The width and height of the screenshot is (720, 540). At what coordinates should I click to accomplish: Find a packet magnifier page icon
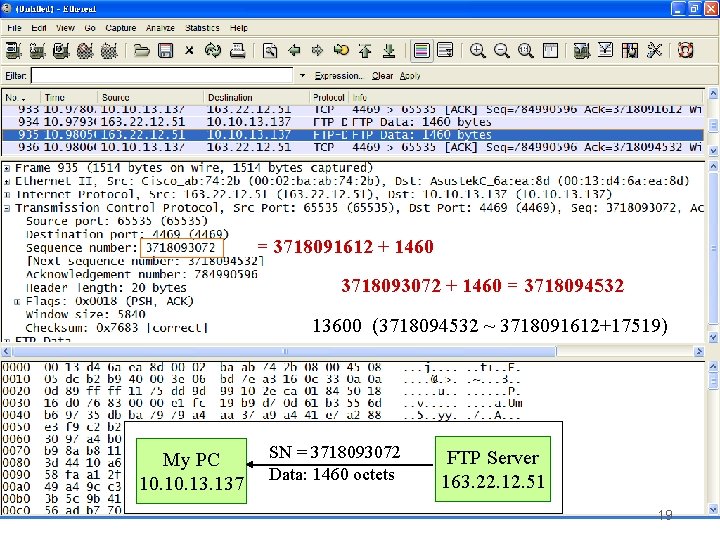[x=270, y=50]
